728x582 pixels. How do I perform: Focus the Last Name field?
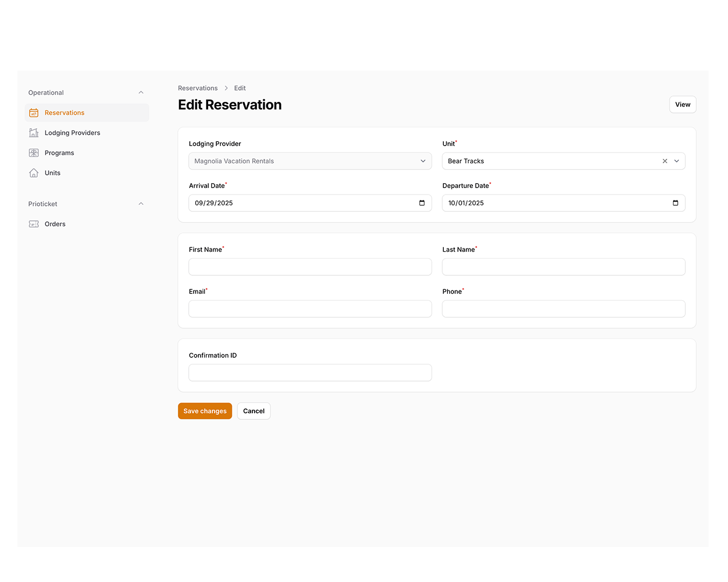(x=564, y=267)
